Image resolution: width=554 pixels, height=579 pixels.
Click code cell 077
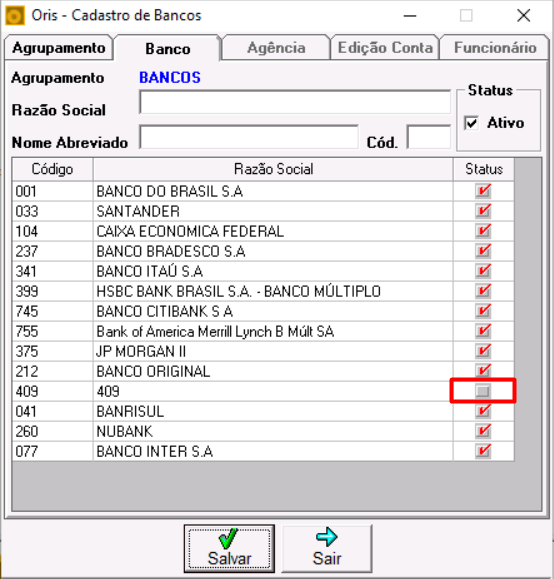click(x=52, y=451)
